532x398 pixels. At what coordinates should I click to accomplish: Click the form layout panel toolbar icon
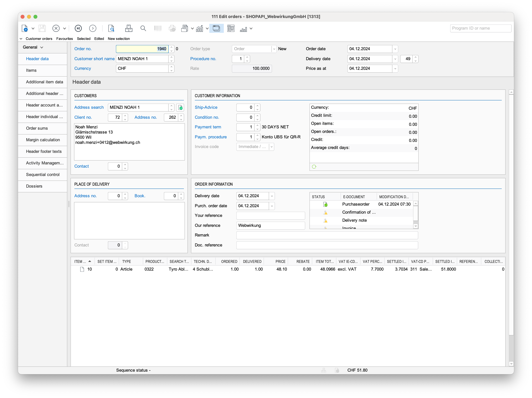231,29
